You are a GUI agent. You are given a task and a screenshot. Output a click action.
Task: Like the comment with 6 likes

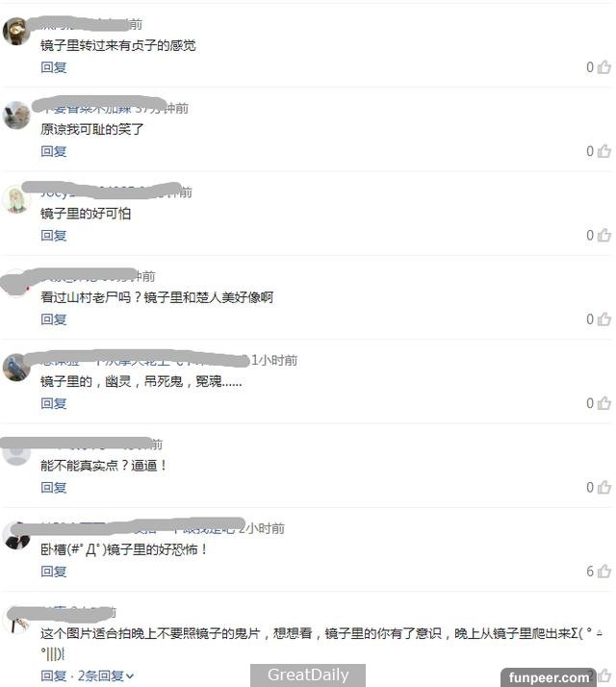(604, 572)
